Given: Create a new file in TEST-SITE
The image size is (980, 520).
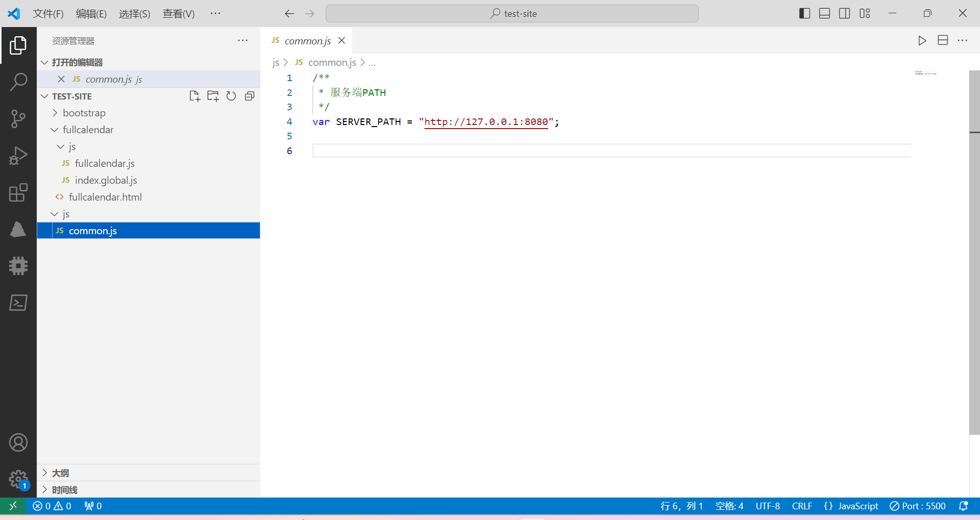Looking at the screenshot, I should coord(194,96).
